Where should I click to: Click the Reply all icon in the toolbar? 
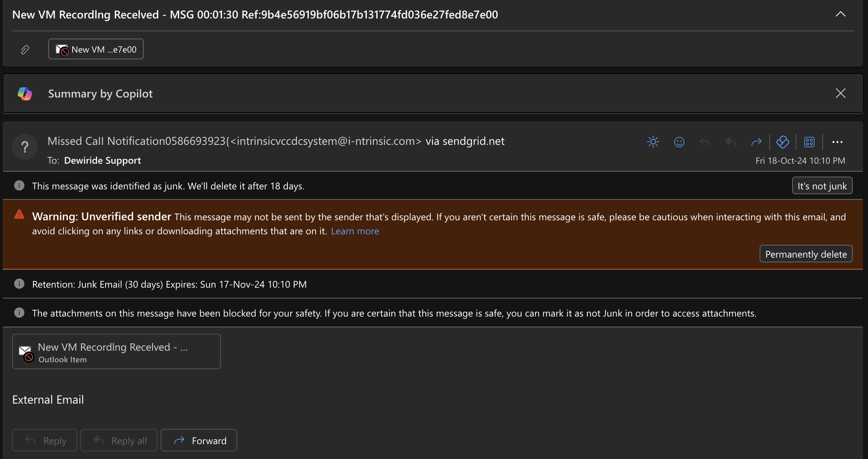(731, 142)
